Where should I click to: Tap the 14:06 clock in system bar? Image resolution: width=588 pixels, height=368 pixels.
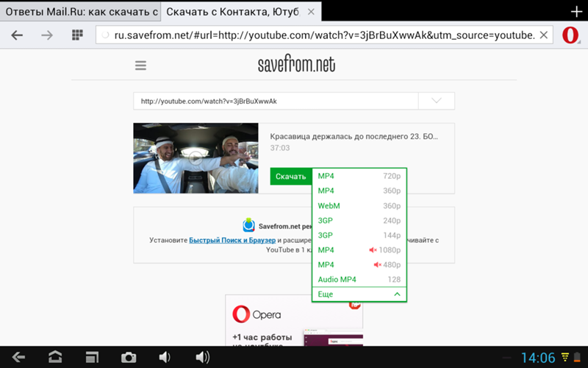tap(538, 358)
